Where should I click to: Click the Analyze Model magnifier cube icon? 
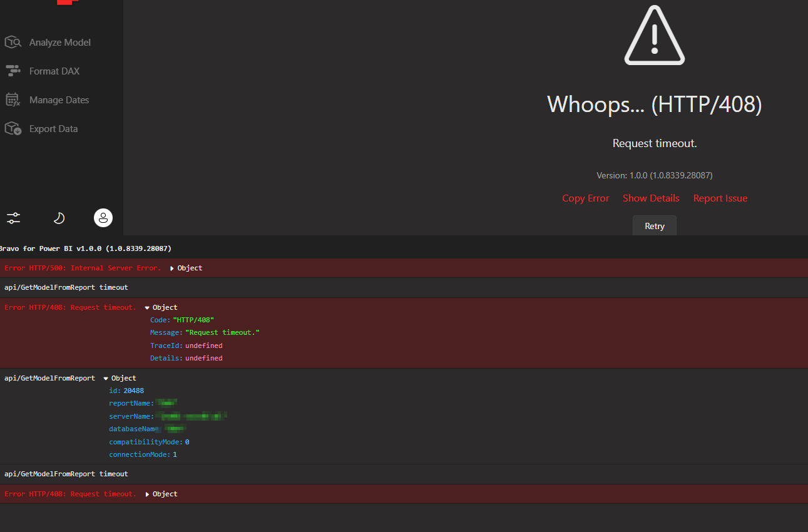click(x=13, y=42)
